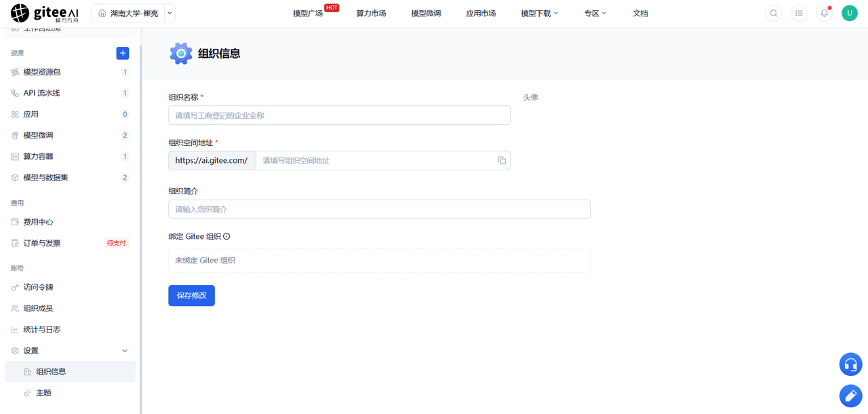This screenshot has height=414, width=868.
Task: Copy the organization space address
Action: (502, 160)
